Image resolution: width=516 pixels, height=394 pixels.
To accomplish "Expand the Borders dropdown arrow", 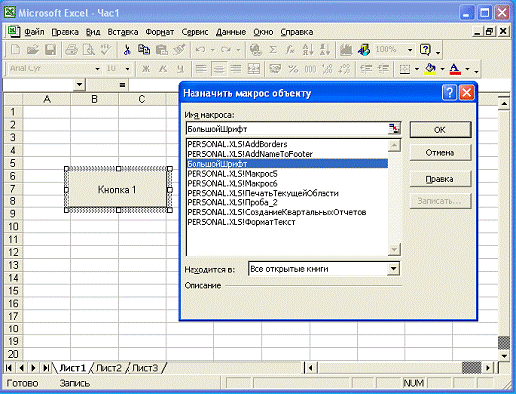I will (x=417, y=69).
